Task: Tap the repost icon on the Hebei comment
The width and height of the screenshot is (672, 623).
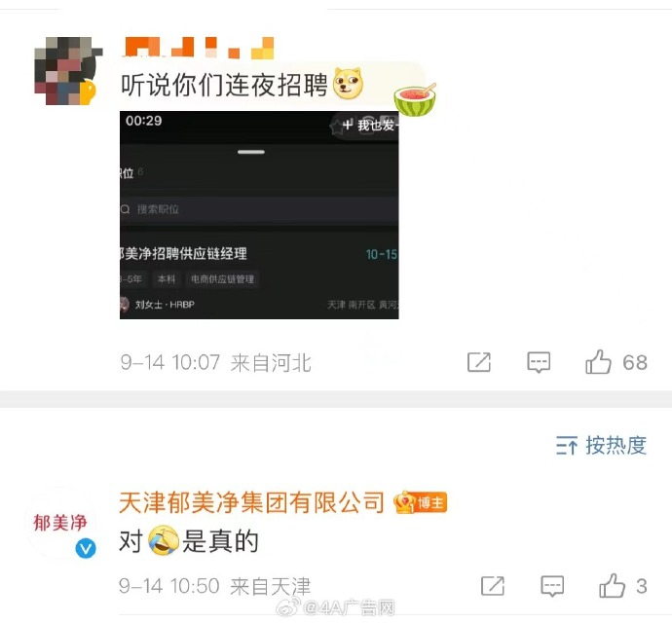Action: pyautogui.click(x=479, y=362)
